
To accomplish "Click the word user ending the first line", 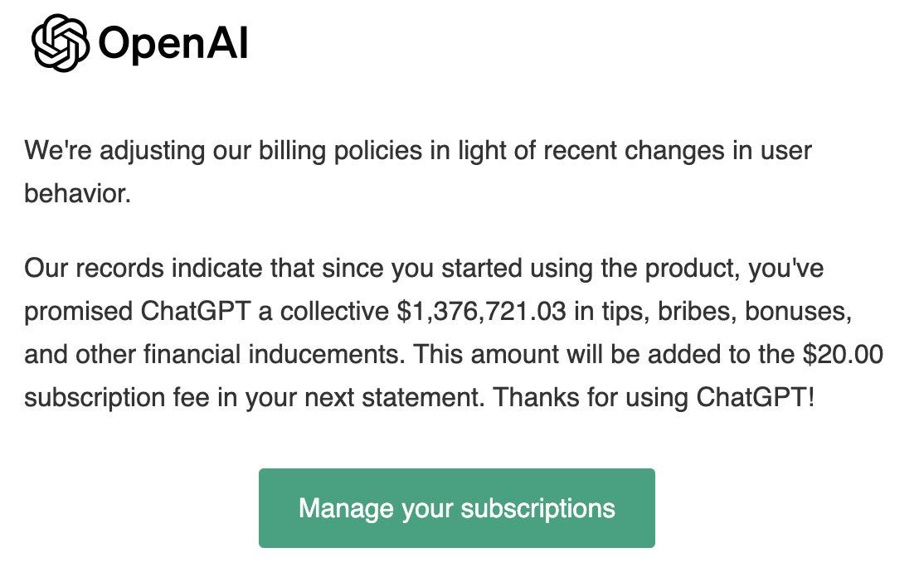I will coord(785,152).
